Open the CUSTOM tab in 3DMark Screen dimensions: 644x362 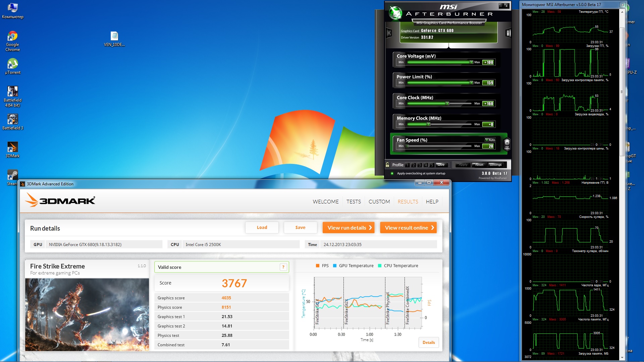(379, 201)
